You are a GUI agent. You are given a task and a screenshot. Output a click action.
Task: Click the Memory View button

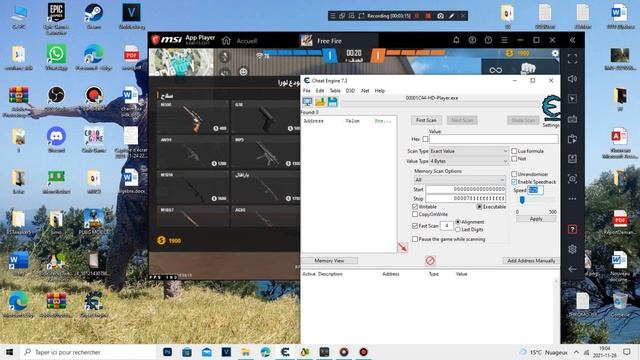(x=329, y=260)
